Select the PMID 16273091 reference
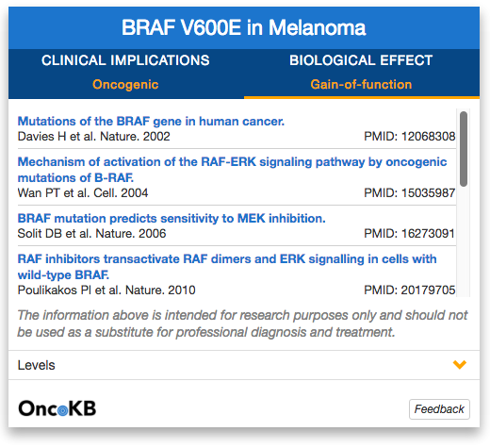The width and height of the screenshot is (490, 448). pos(409,233)
